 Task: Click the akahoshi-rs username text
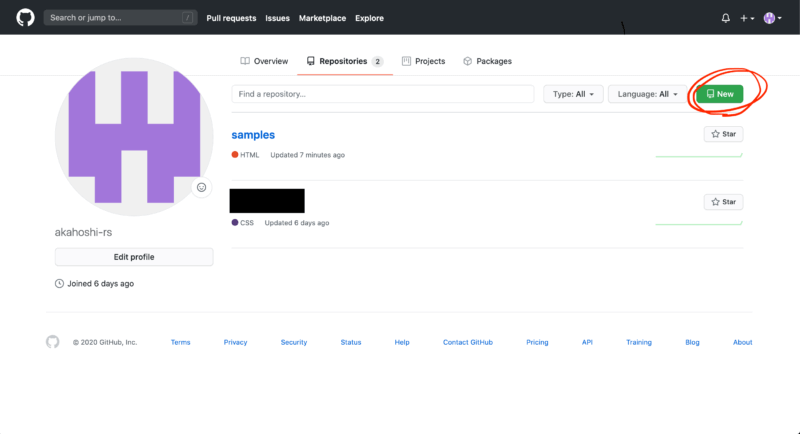[x=83, y=233]
